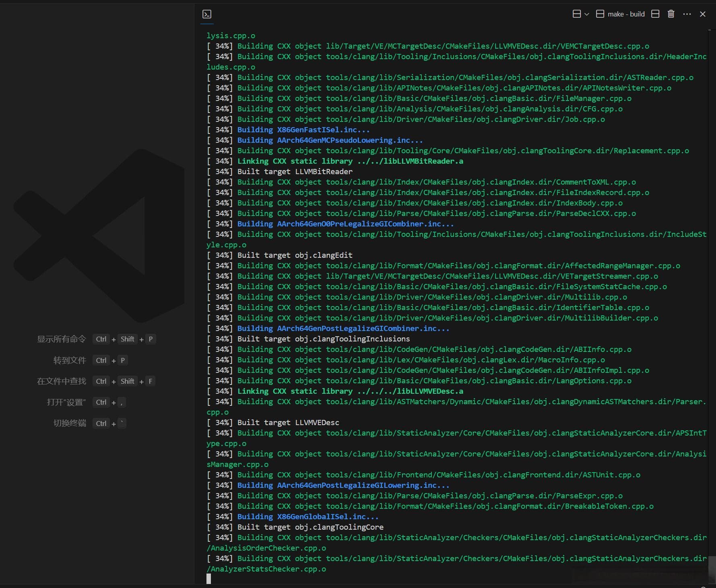Click the line ending in FileSystemStatCache.cpp.o
The width and height of the screenshot is (716, 588).
tap(437, 287)
